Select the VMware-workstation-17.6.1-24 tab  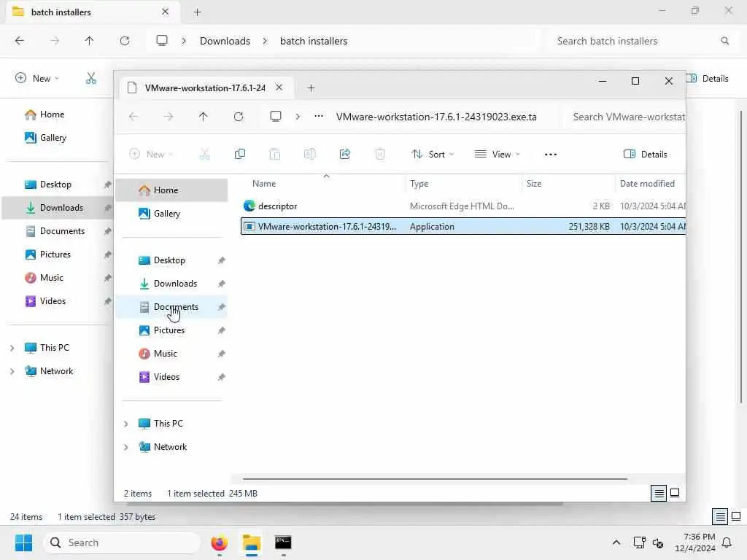[205, 88]
